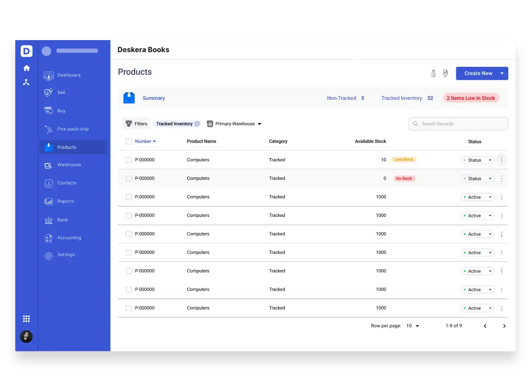Click the Dashboard monitor icon
The height and width of the screenshot is (392, 532).
[x=49, y=76]
